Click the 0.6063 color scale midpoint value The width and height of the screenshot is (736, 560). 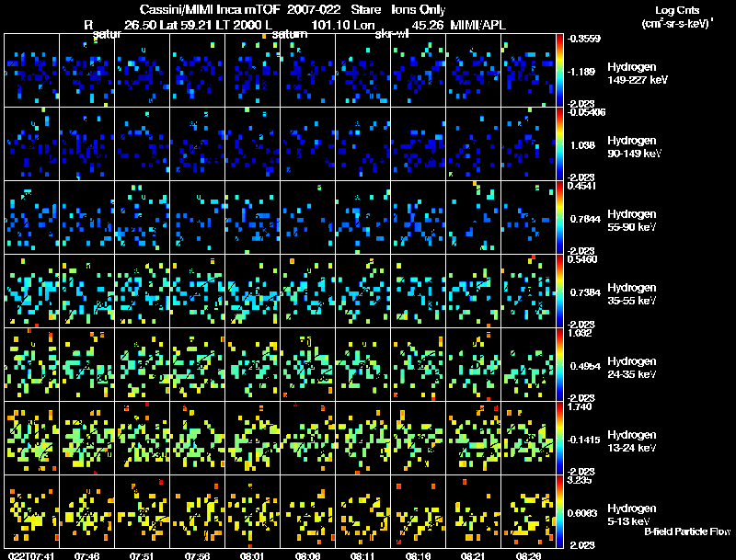click(583, 513)
